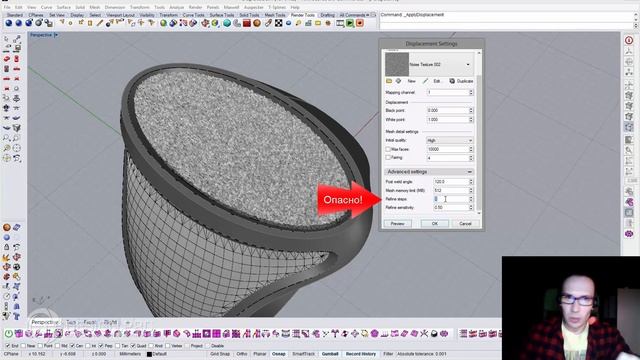Click the Preview button
The width and height of the screenshot is (640, 360).
[x=397, y=224]
